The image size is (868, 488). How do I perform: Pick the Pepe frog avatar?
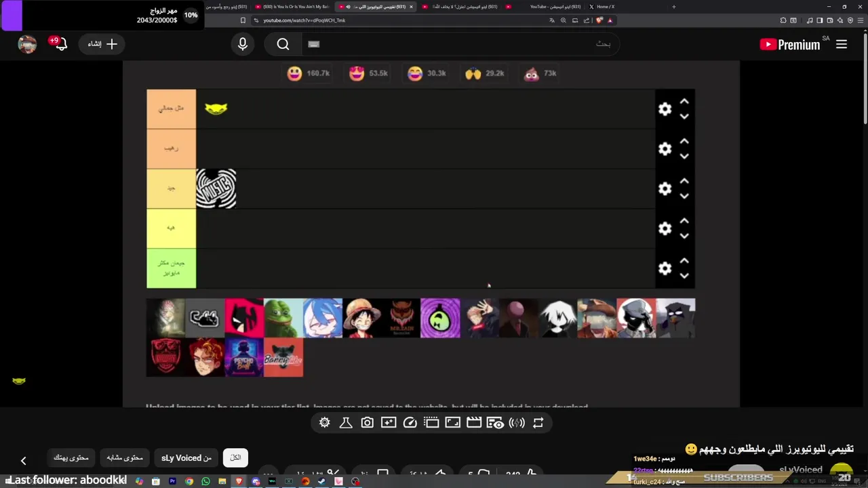(x=283, y=318)
